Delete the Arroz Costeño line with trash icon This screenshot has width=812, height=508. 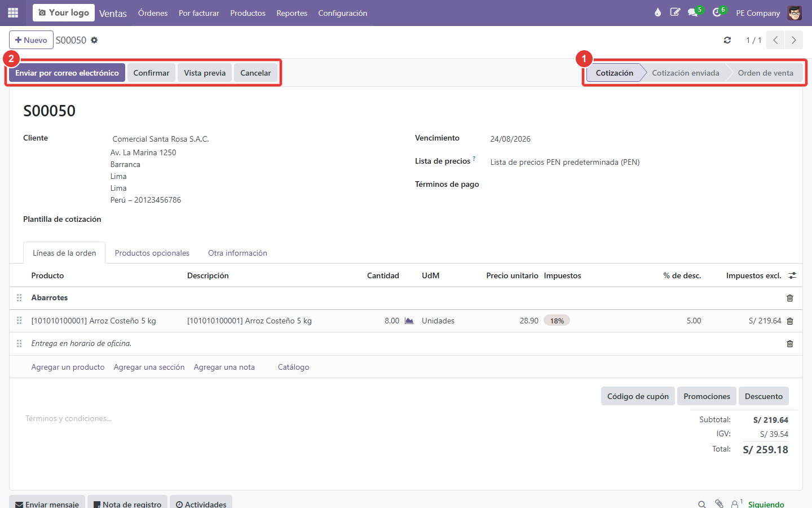(789, 321)
